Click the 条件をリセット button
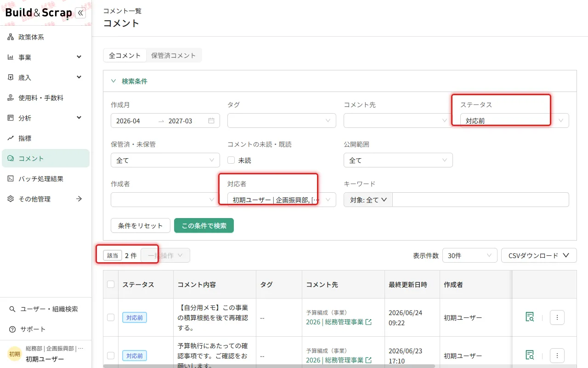Viewport: 588px width, 368px height. (141, 225)
